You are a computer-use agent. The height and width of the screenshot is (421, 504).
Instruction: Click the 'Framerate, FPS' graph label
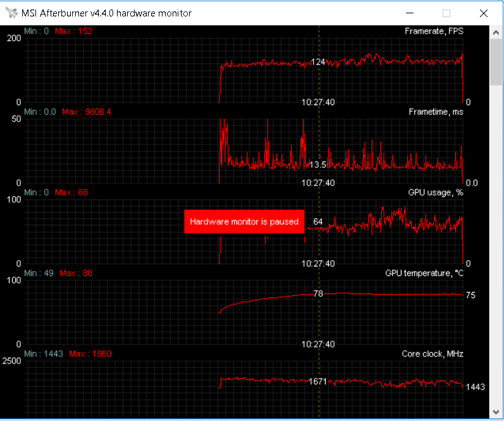pos(434,31)
